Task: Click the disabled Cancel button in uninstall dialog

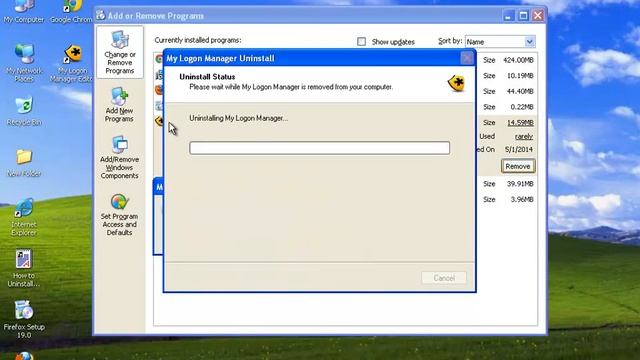Action: pos(444,278)
